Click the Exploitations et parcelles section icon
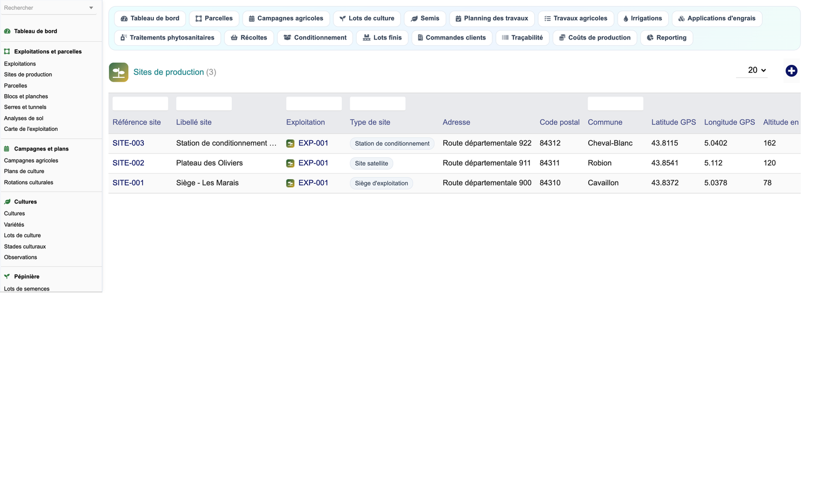 [x=7, y=51]
